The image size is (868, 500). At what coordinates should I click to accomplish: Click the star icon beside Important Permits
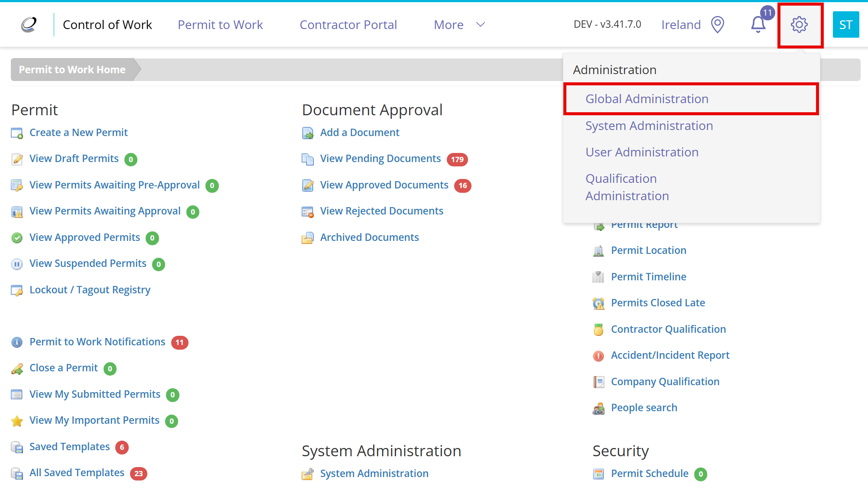(17, 421)
